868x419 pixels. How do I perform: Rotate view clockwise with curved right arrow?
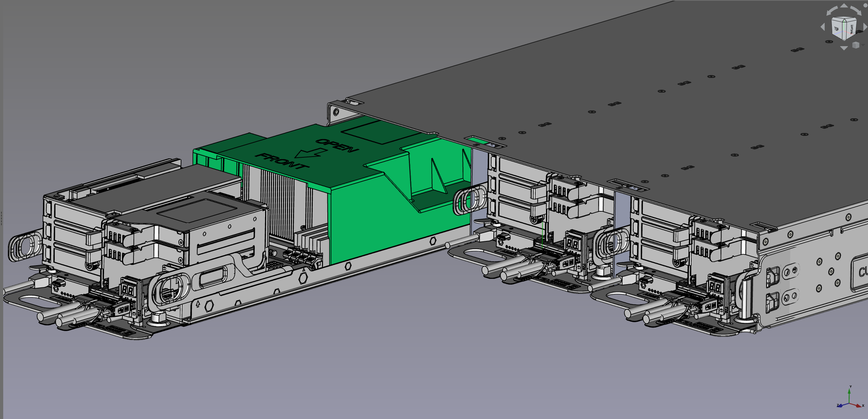(856, 11)
